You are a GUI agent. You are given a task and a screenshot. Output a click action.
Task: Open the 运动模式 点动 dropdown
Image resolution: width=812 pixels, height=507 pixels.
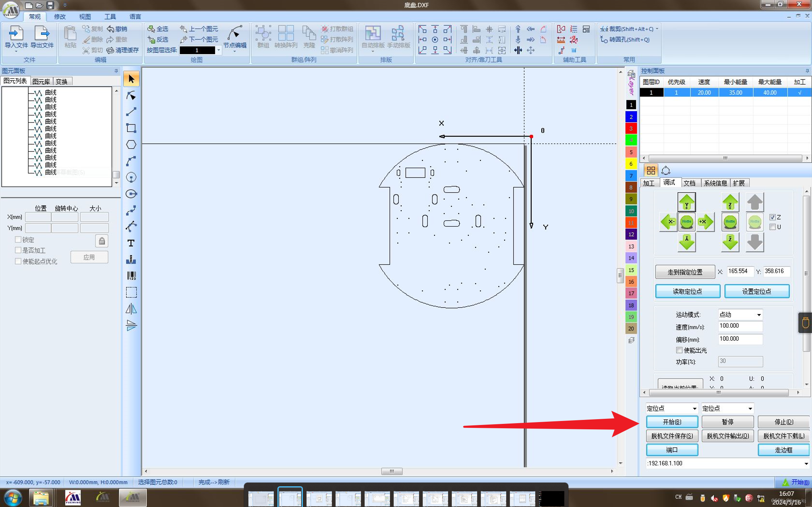coord(759,315)
